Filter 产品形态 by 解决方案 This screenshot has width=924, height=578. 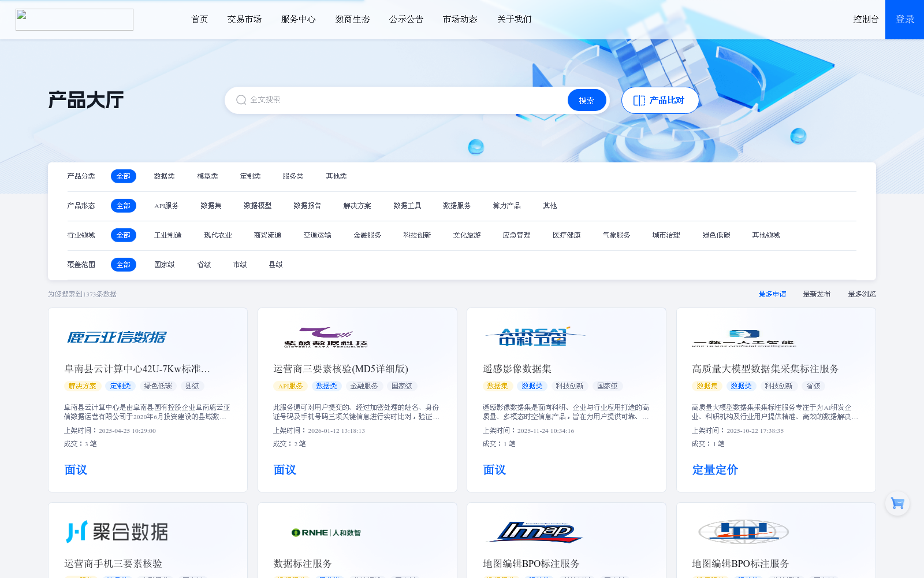click(357, 206)
